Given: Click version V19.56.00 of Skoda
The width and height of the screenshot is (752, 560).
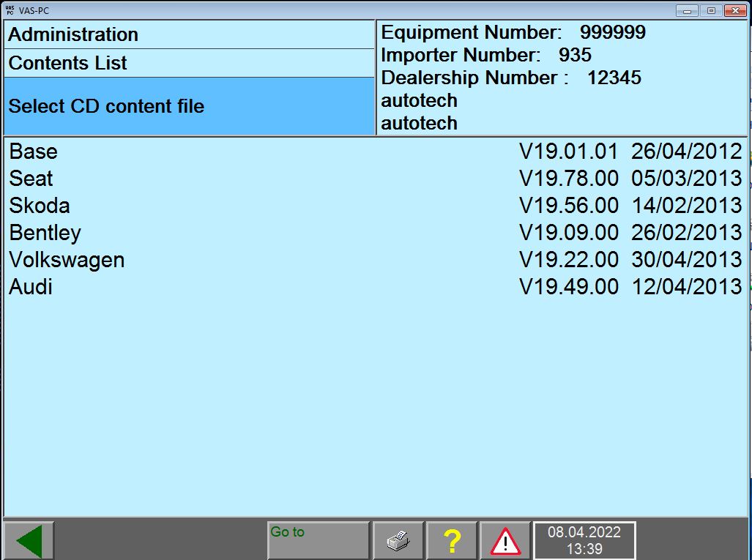Looking at the screenshot, I should click(569, 206).
